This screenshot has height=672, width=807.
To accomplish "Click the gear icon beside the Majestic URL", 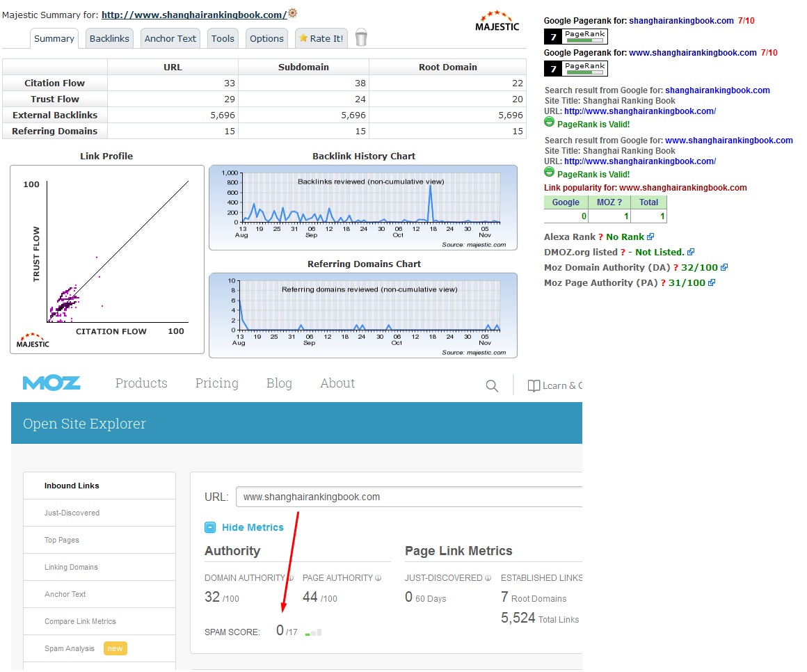I will [x=293, y=13].
